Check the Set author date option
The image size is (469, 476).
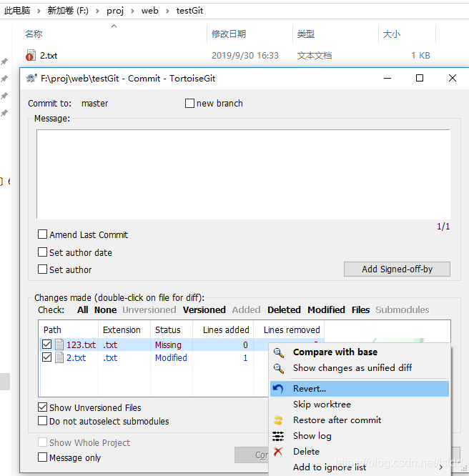42,252
